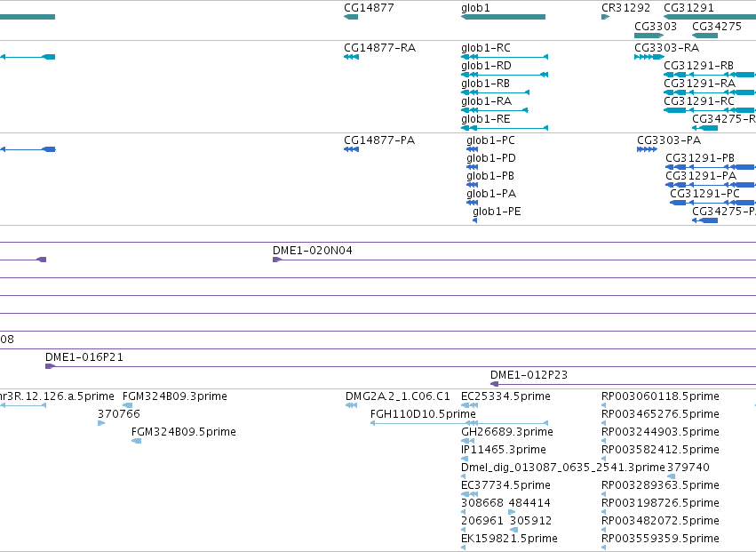Click the glob1 gene span bar

[504, 17]
